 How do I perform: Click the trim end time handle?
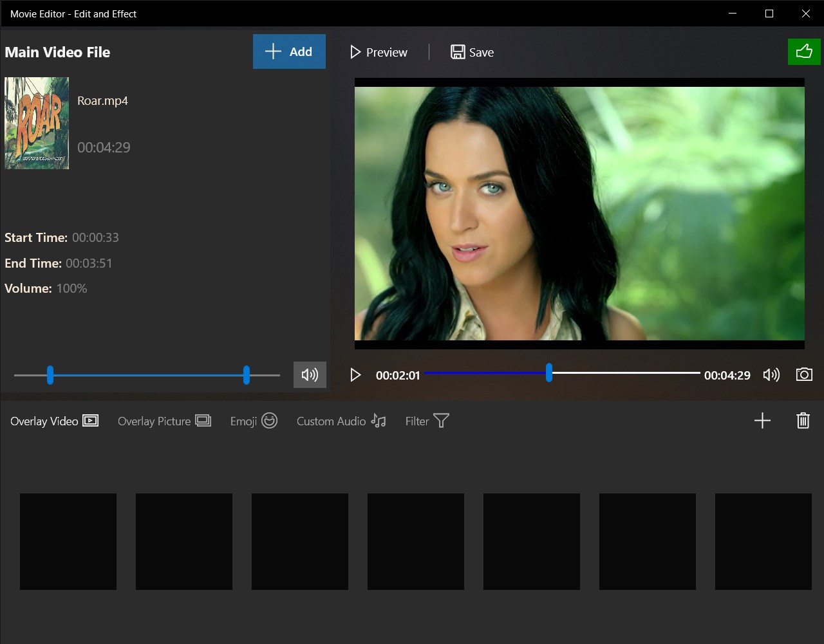point(247,375)
